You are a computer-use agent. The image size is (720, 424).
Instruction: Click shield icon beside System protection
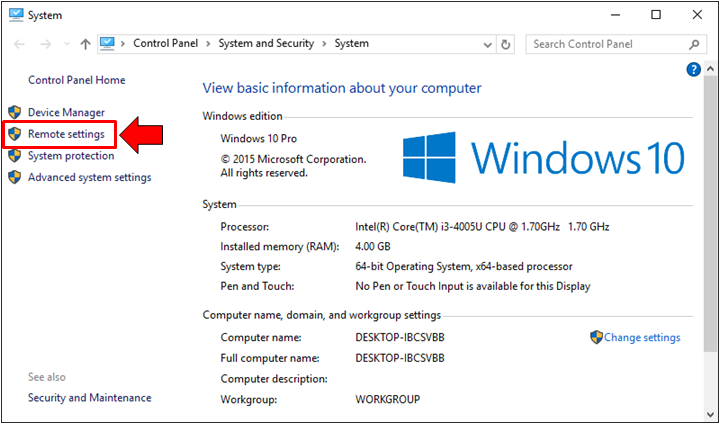point(14,156)
